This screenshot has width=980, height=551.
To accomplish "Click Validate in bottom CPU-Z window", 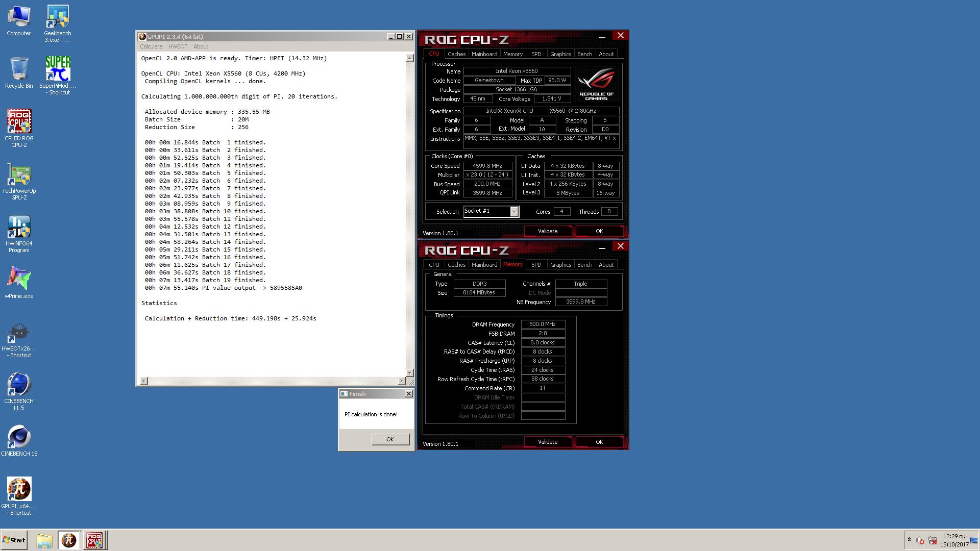I will tap(548, 442).
